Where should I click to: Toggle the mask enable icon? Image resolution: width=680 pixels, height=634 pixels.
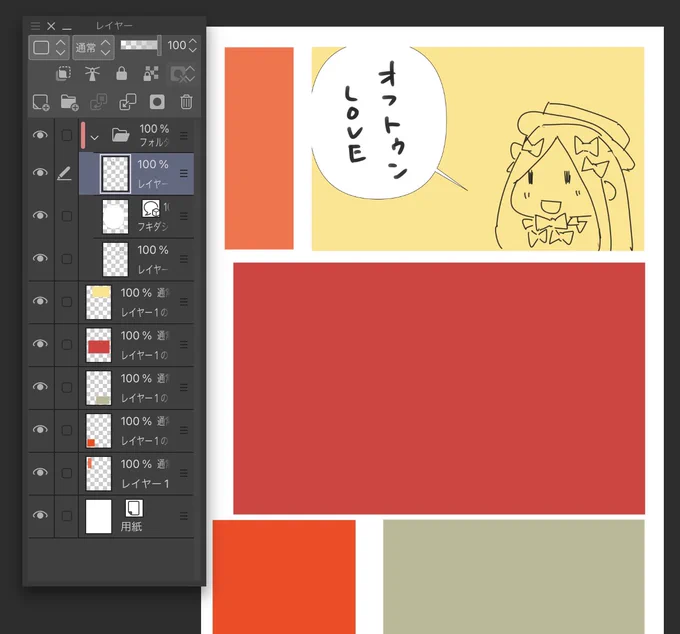[178, 74]
